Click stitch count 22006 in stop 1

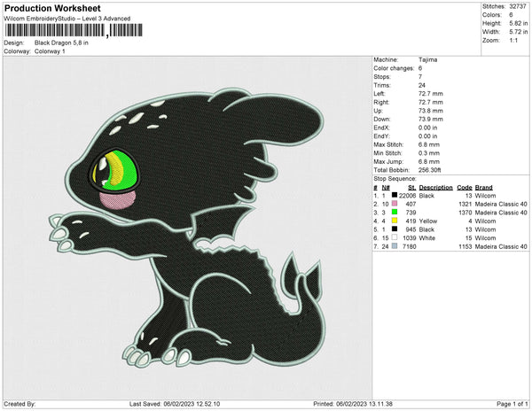[x=407, y=196]
